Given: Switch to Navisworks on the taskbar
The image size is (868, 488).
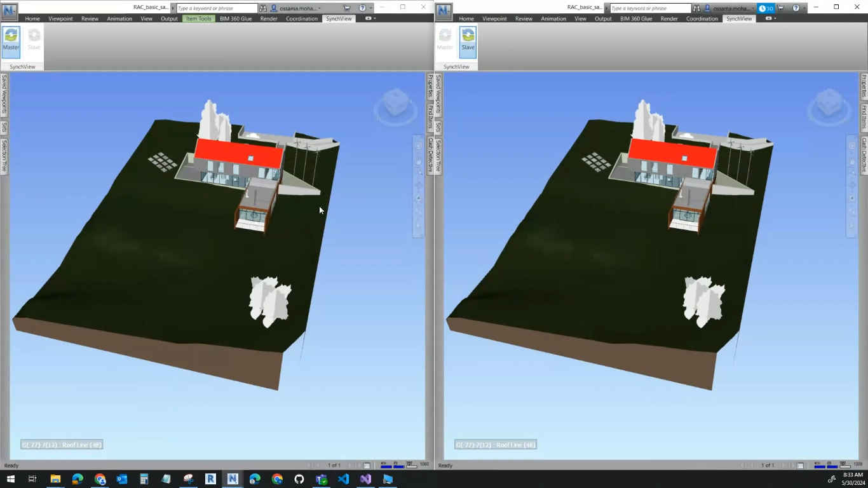Looking at the screenshot, I should click(233, 479).
